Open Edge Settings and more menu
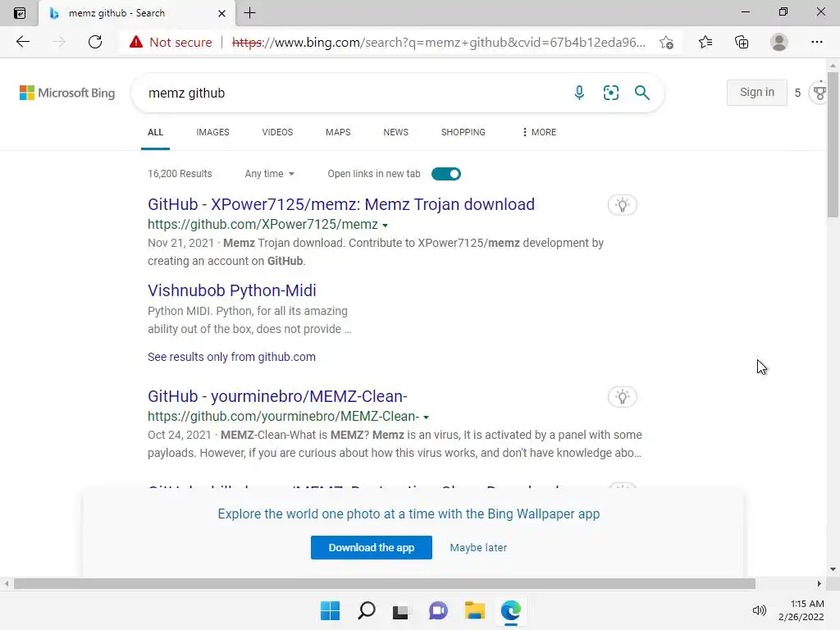The image size is (840, 630). pos(816,42)
